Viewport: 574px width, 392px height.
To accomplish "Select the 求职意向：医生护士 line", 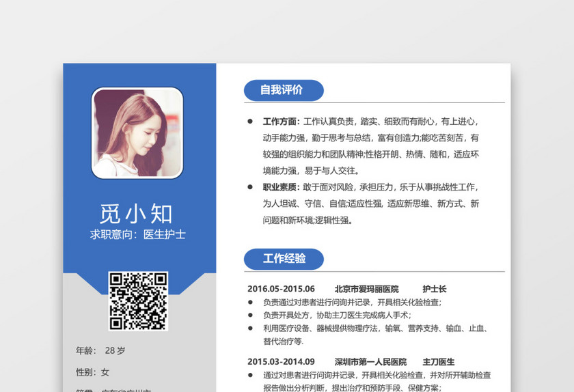I will [x=137, y=234].
